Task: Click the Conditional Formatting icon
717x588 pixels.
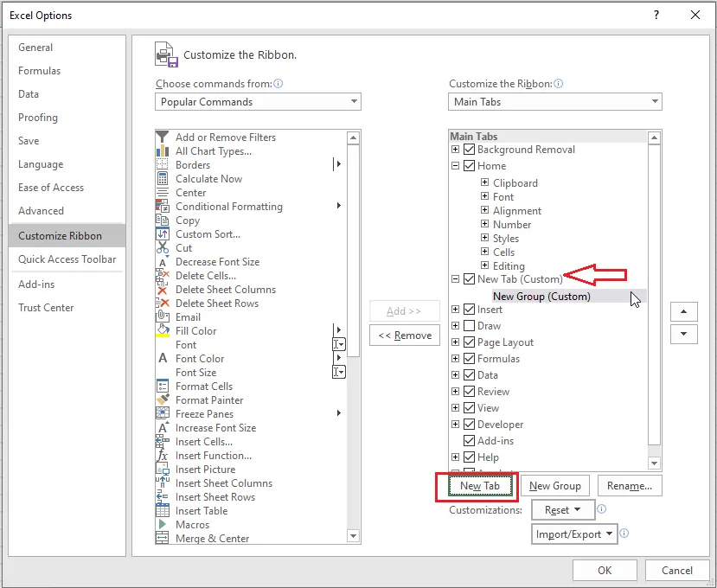Action: pyautogui.click(x=163, y=206)
